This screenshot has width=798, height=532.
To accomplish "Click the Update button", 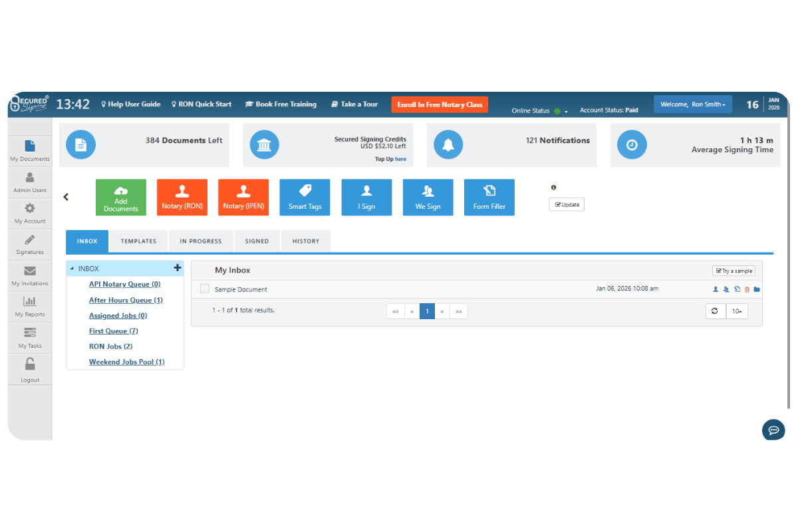I will coord(567,204).
